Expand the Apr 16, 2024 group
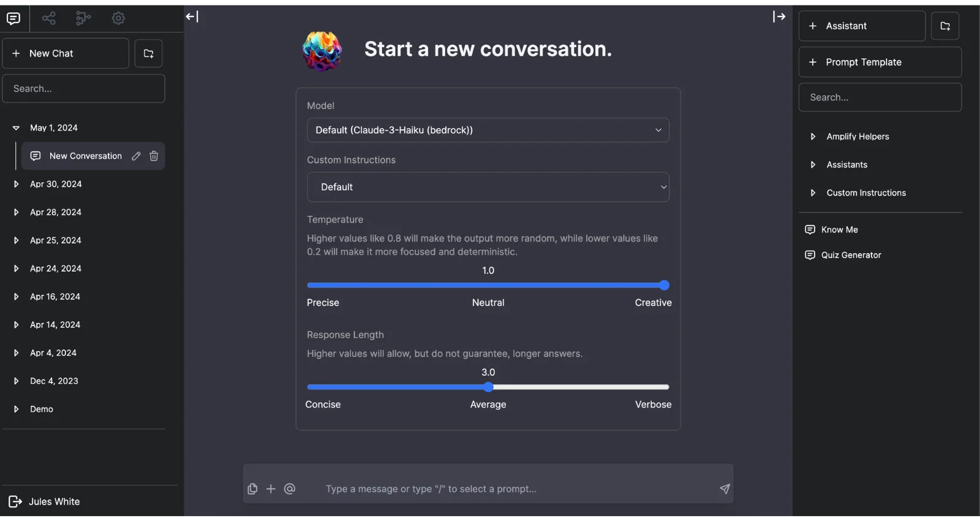 [17, 297]
